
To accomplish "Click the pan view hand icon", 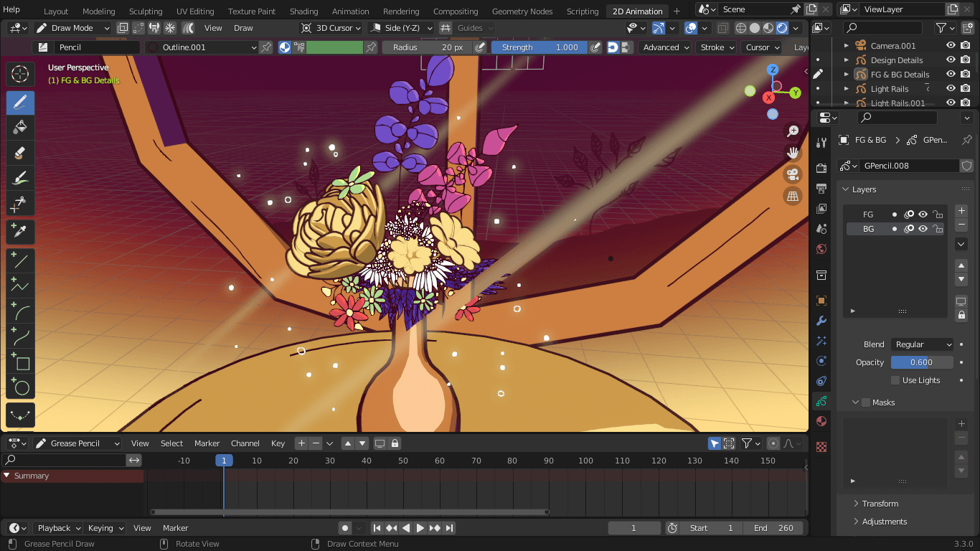I will pos(793,153).
